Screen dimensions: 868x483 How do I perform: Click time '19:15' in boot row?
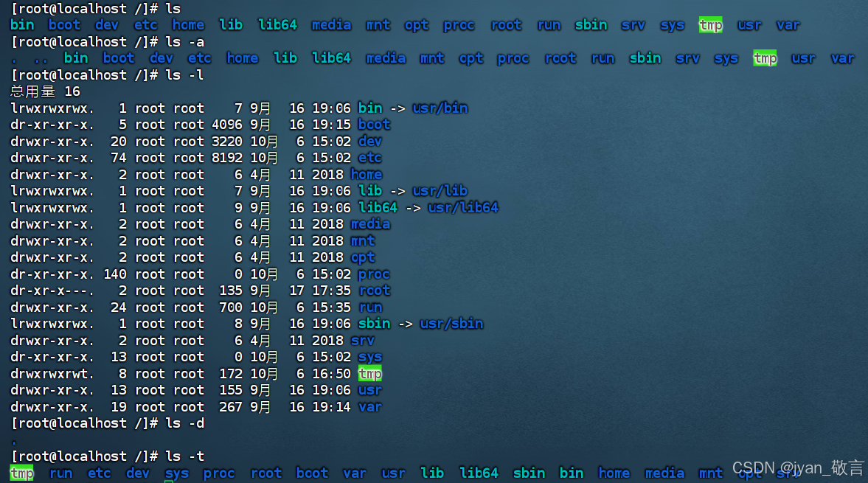[332, 125]
